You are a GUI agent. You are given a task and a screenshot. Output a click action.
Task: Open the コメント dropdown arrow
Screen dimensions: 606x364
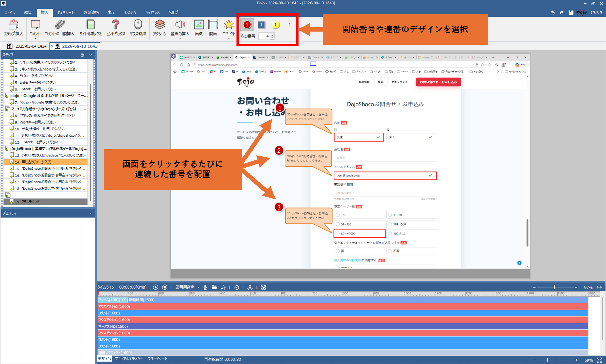tap(35, 38)
